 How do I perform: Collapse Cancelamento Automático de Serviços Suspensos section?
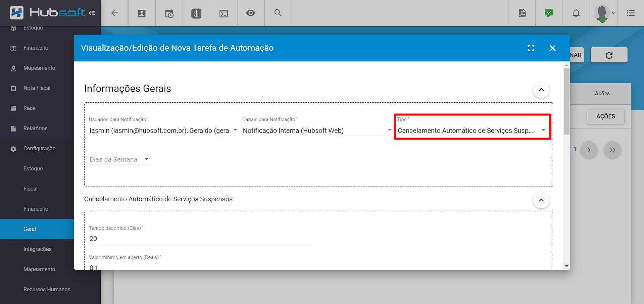541,200
